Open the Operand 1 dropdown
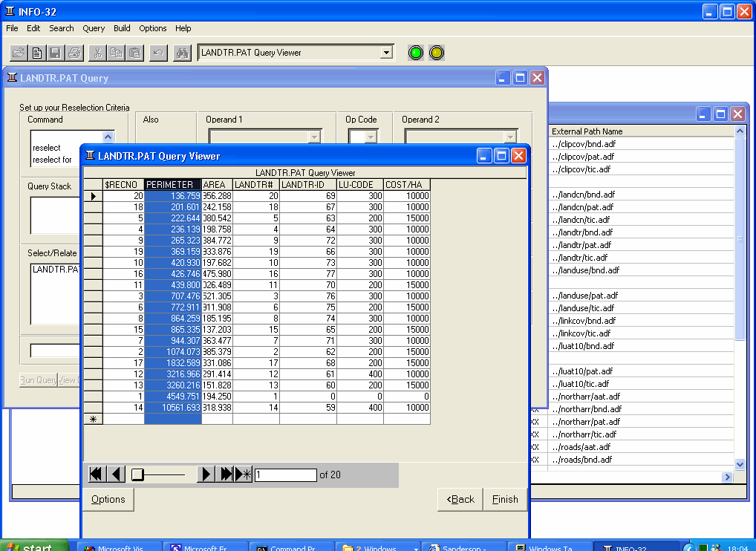756x551 pixels. click(x=314, y=137)
